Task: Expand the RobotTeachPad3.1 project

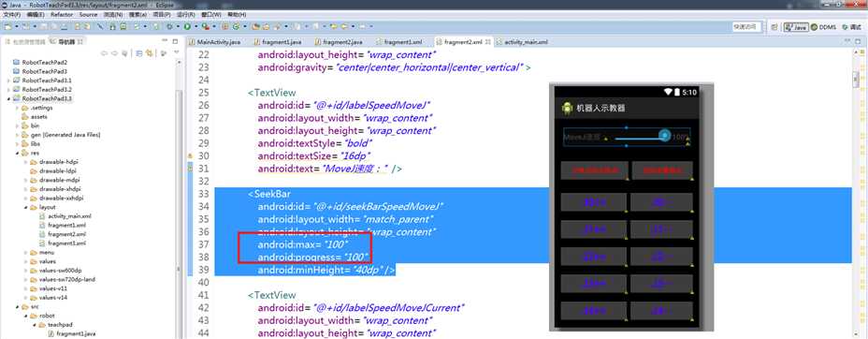Action: (7, 81)
